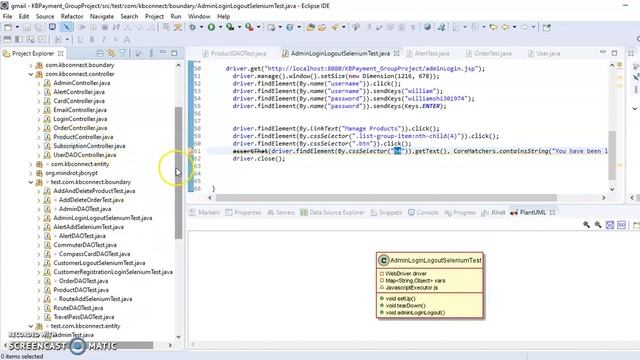Viewport: 640px width, 360px height.
Task: Click the web browser globe icon
Action: coord(427,27)
